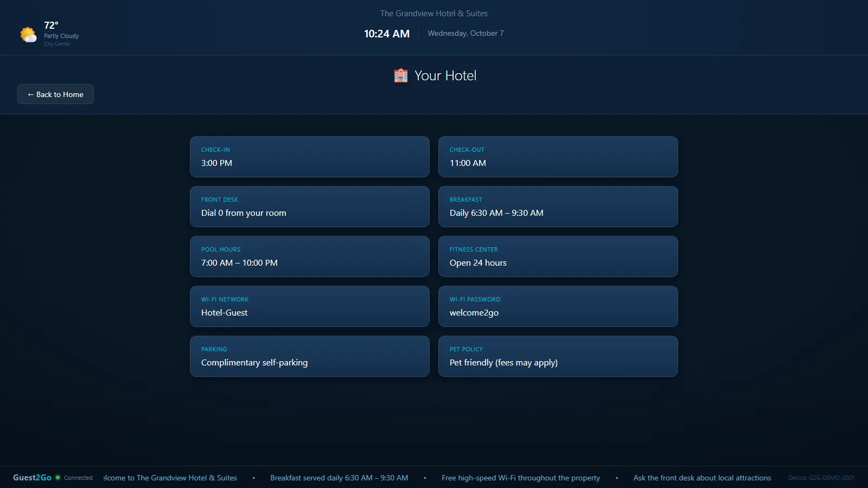Click ticker text 'Free high-speed Wi-Fi throughout the property'
This screenshot has width=868, height=488.
pos(521,478)
